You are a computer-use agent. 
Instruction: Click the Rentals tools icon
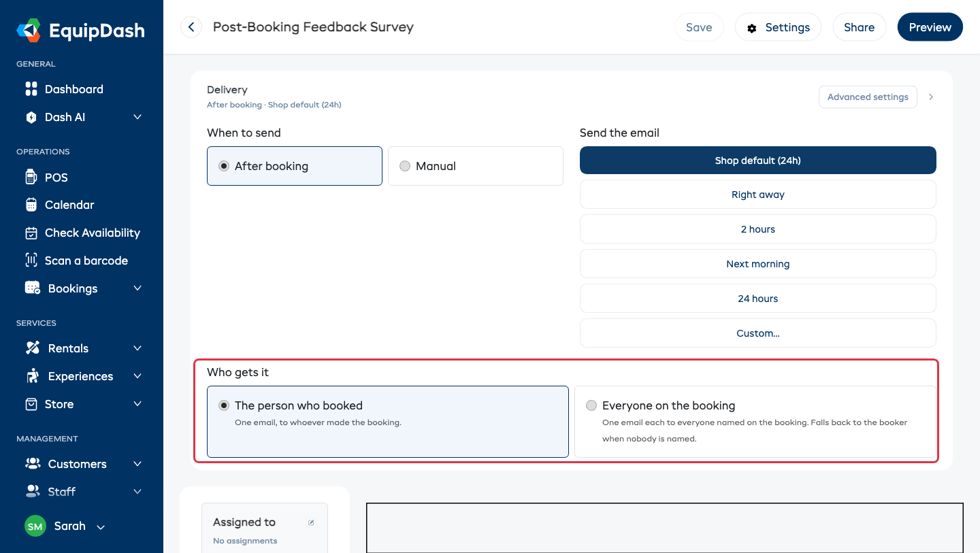[x=32, y=348]
